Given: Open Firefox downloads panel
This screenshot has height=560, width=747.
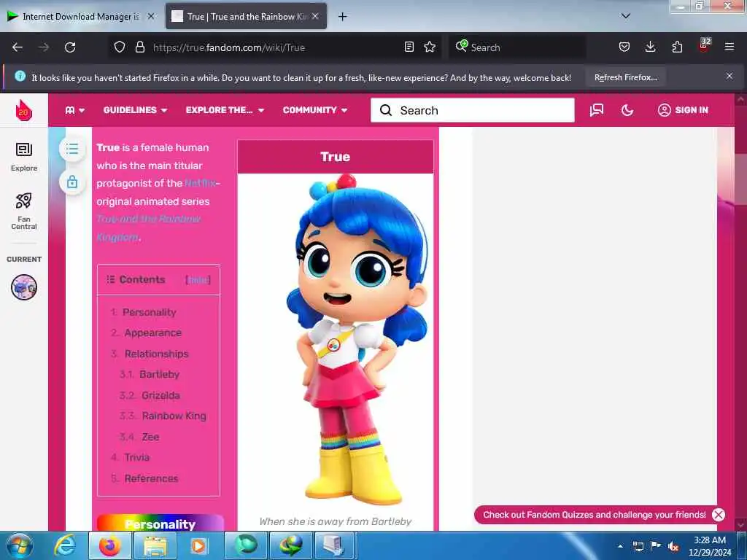Looking at the screenshot, I should pyautogui.click(x=650, y=47).
